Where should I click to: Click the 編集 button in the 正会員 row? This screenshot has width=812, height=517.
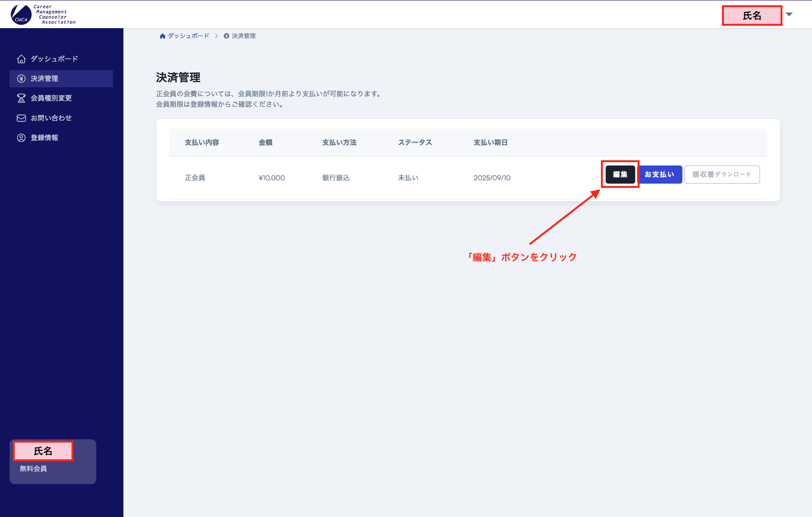pos(620,175)
